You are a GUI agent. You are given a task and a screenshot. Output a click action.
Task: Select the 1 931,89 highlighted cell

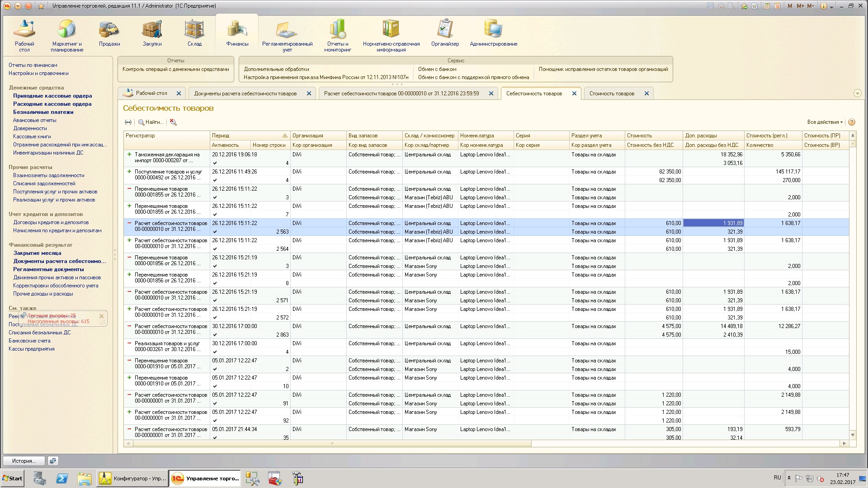713,223
